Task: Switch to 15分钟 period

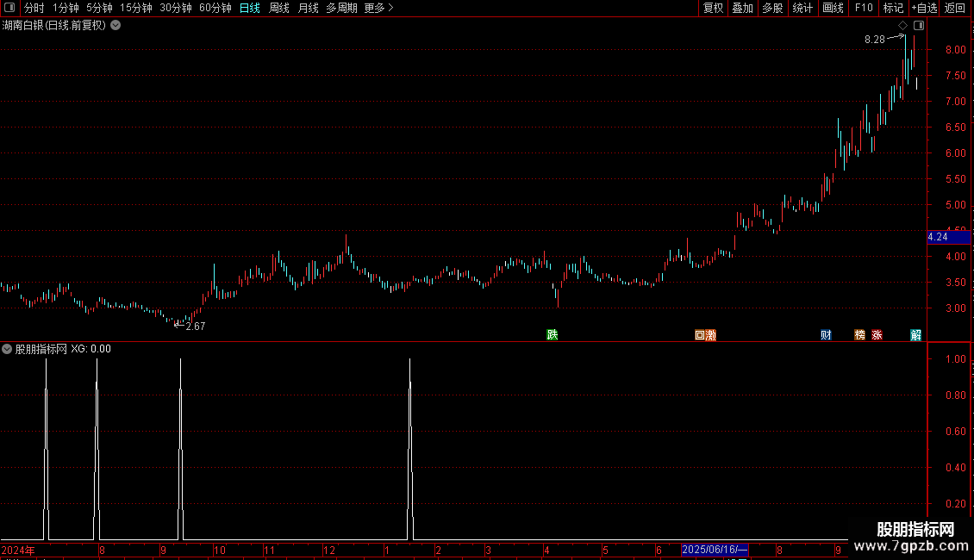Action: 136,8
